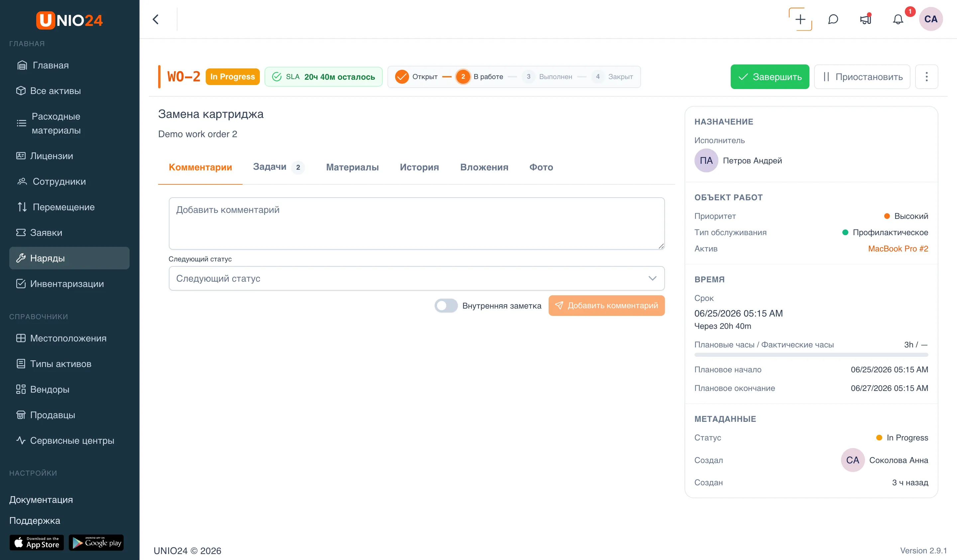Viewport: 957px width, 560px height.
Task: Open Сотрудники in the sidebar
Action: click(69, 181)
